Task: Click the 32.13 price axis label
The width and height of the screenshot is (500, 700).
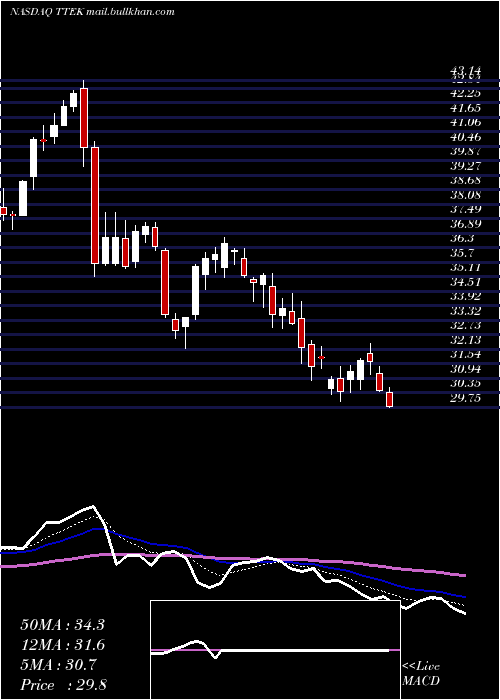Action: [x=464, y=340]
